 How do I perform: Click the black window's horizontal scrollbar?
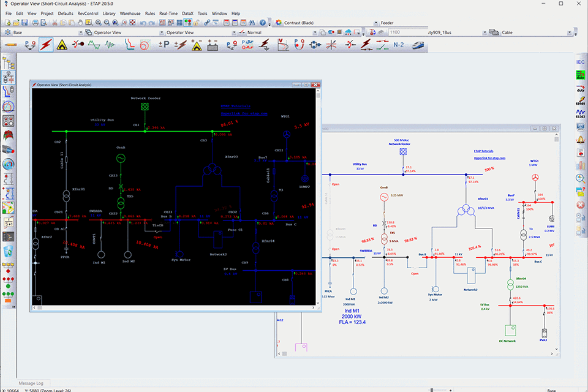pos(173,307)
